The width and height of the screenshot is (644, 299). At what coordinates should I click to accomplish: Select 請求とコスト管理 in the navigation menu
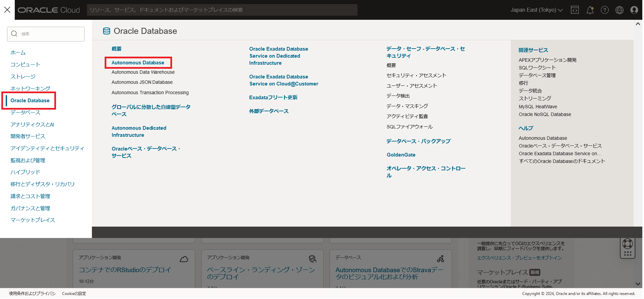(30, 196)
